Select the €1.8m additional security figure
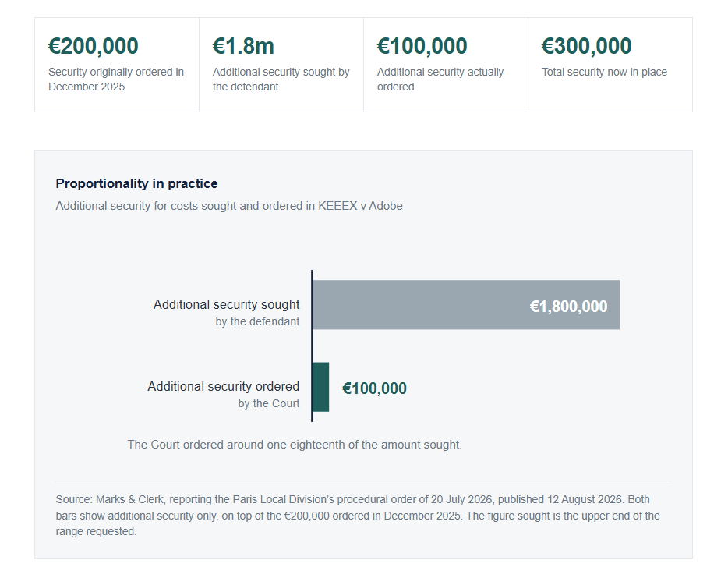This screenshot has height=571, width=728. [243, 46]
